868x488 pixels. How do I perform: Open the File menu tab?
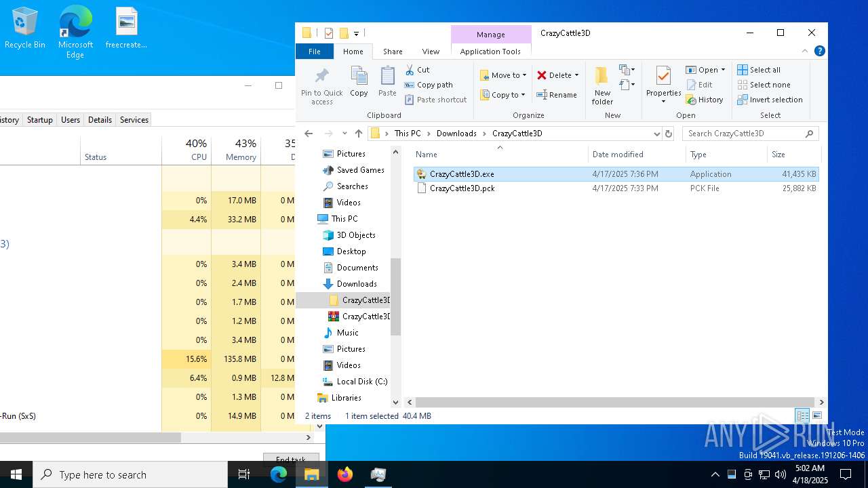point(315,52)
